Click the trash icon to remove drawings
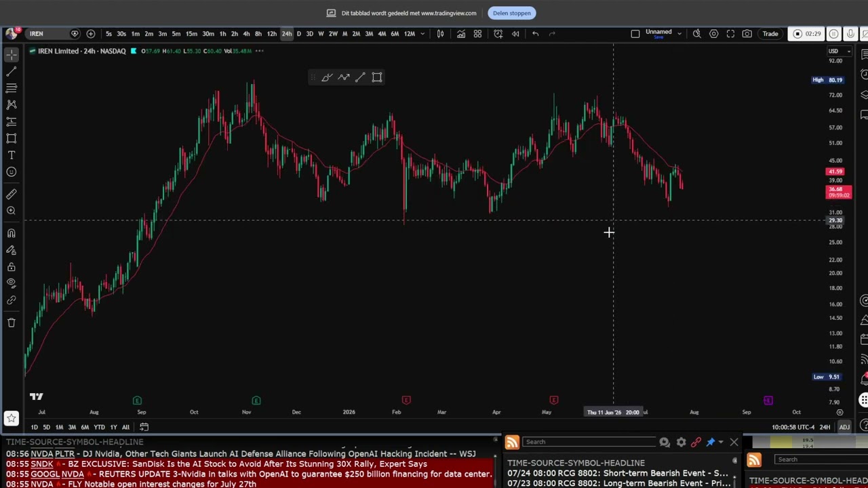The width and height of the screenshot is (868, 488). [12, 323]
